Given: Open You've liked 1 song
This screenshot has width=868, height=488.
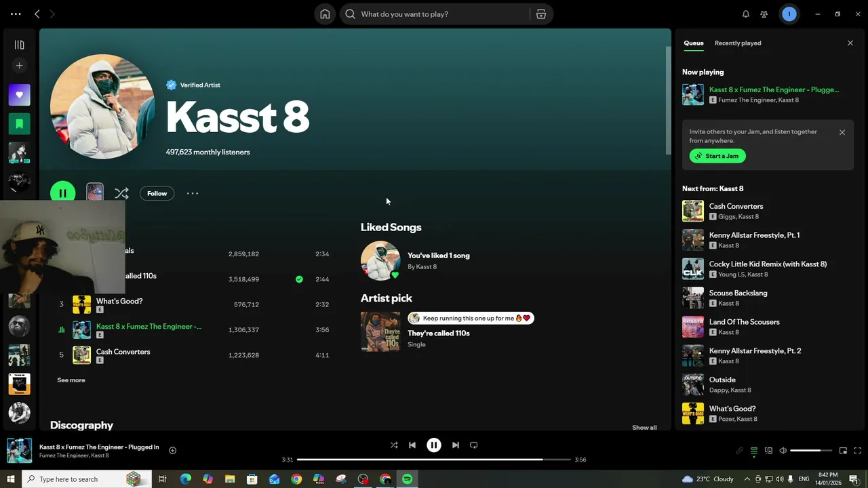Looking at the screenshot, I should 439,256.
